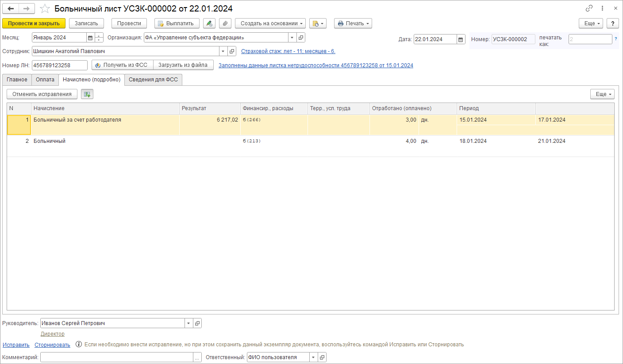623x364 pixels.
Task: Open the Создать на основании dropdown
Action: 270,23
